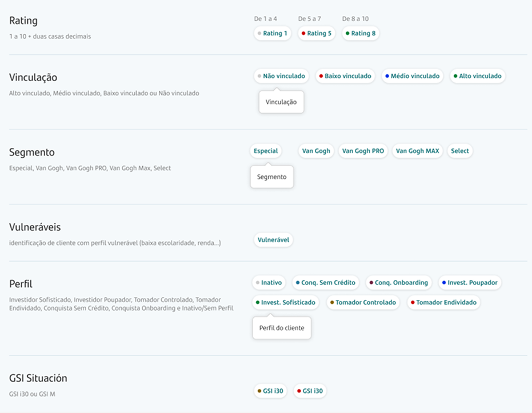Select the Alto vinculado tag
This screenshot has width=532, height=413.
pos(478,76)
